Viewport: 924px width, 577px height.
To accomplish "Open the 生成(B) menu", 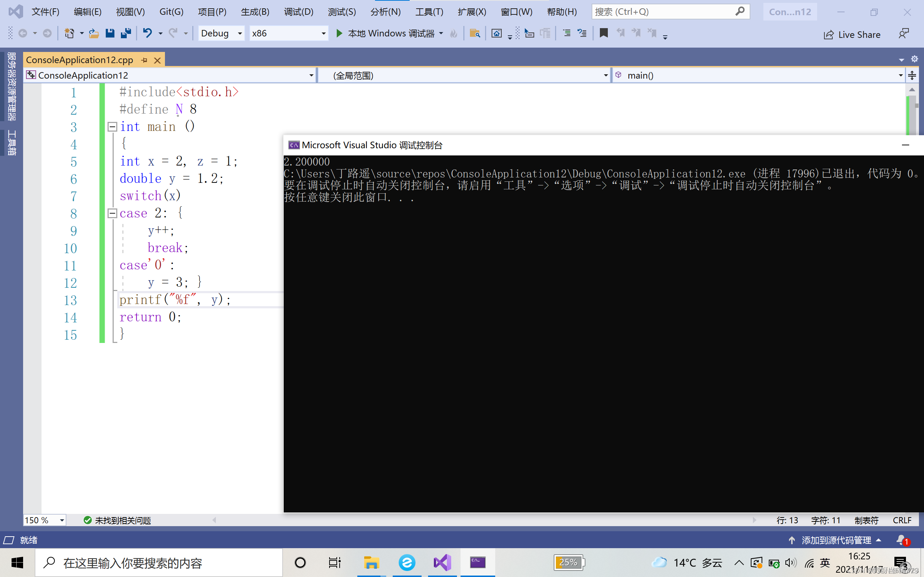I will [255, 12].
